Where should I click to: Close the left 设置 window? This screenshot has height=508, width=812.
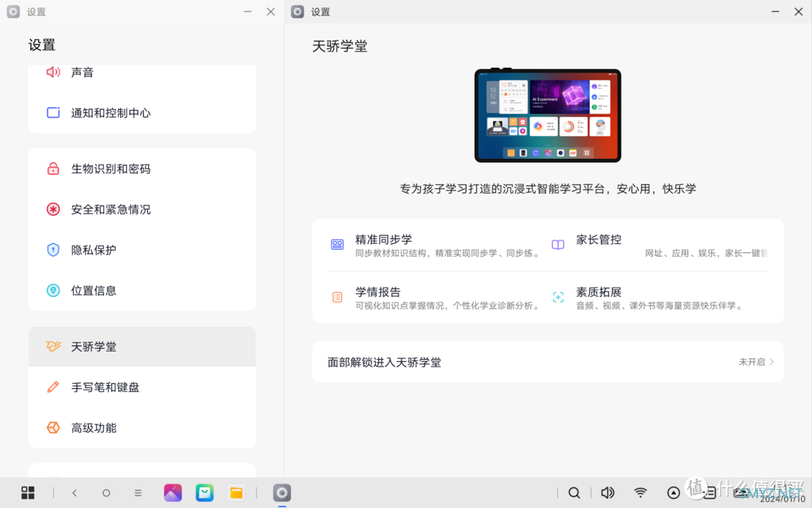(x=271, y=11)
